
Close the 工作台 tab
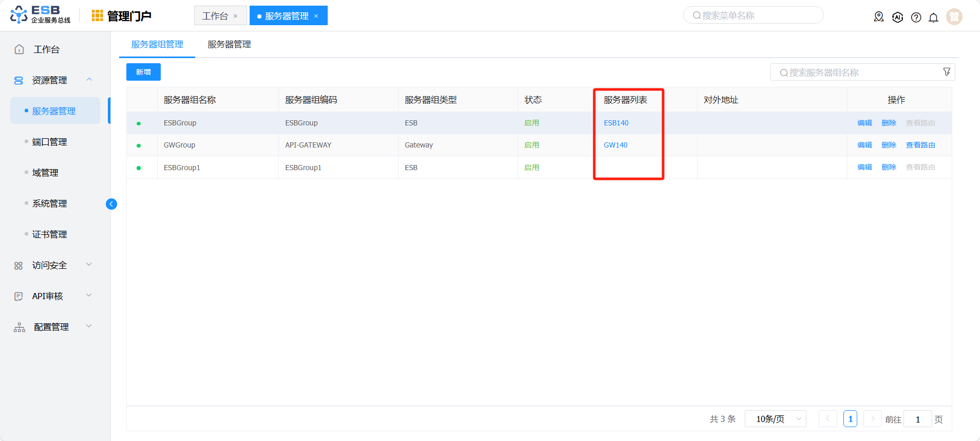pos(236,16)
